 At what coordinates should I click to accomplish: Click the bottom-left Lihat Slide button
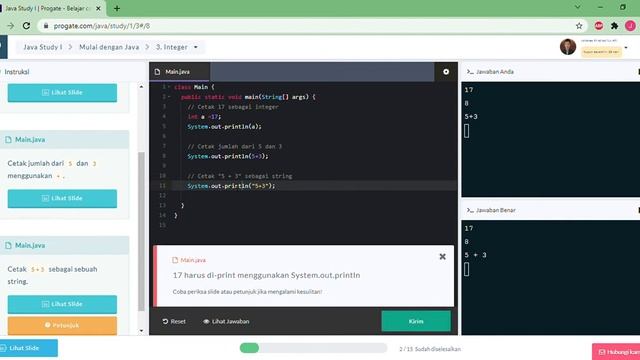point(28,348)
